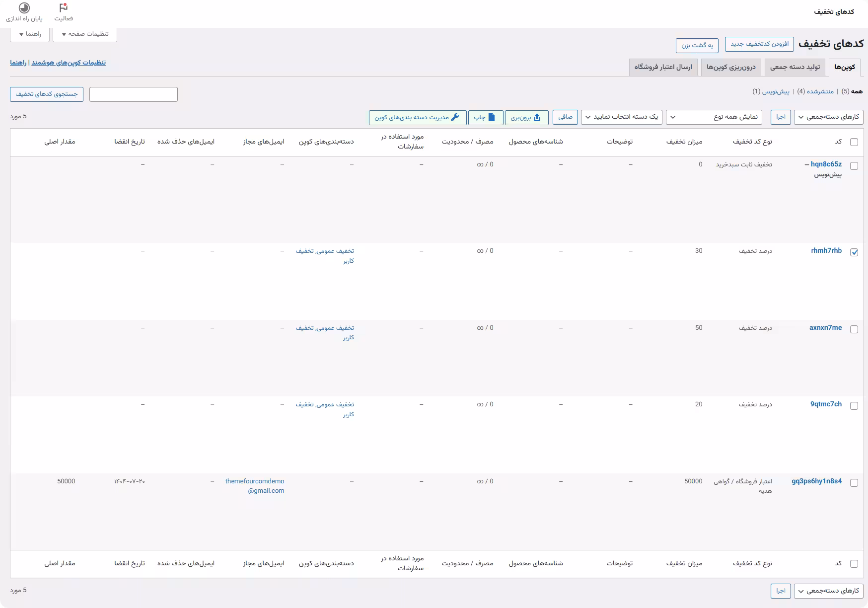Viewport: 868px width, 608px height.
Task: Check the axnxn7me coupon row
Action: tap(854, 329)
